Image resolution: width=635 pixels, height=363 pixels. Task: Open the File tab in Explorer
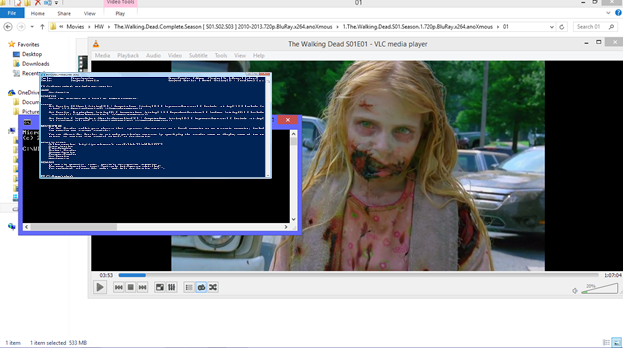pyautogui.click(x=12, y=13)
